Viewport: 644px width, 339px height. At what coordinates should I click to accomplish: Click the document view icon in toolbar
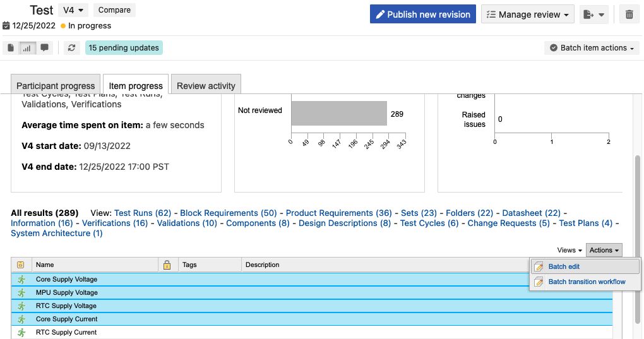[11, 48]
